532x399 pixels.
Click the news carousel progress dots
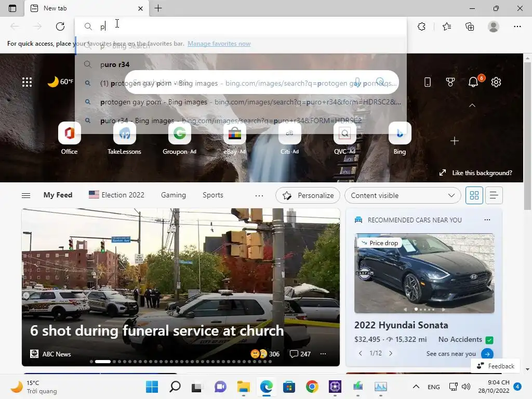point(181,362)
